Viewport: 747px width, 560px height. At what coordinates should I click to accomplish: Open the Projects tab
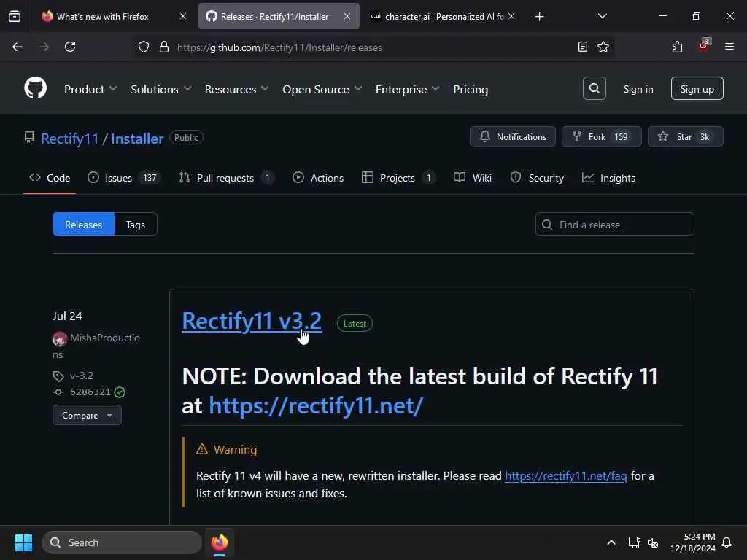pyautogui.click(x=398, y=178)
